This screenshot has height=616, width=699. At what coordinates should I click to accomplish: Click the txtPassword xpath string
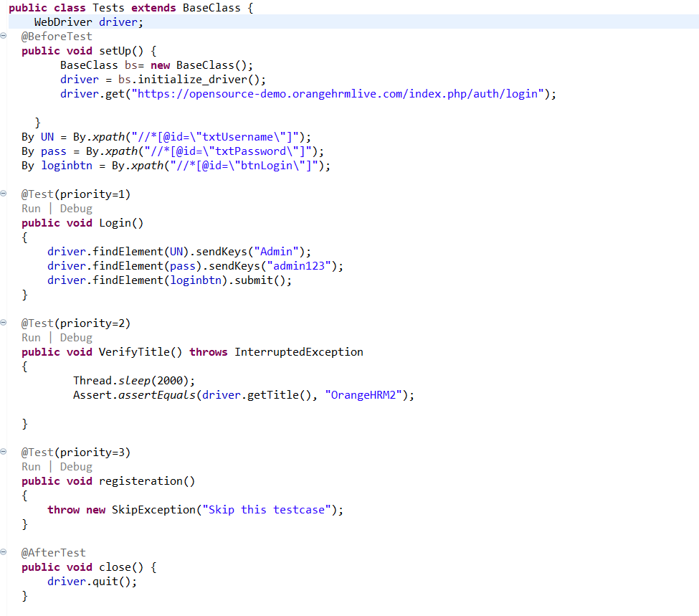pos(228,151)
